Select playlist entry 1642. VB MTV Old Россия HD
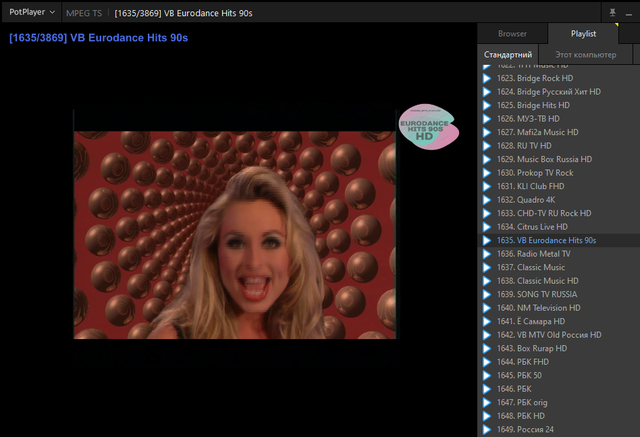 click(559, 335)
